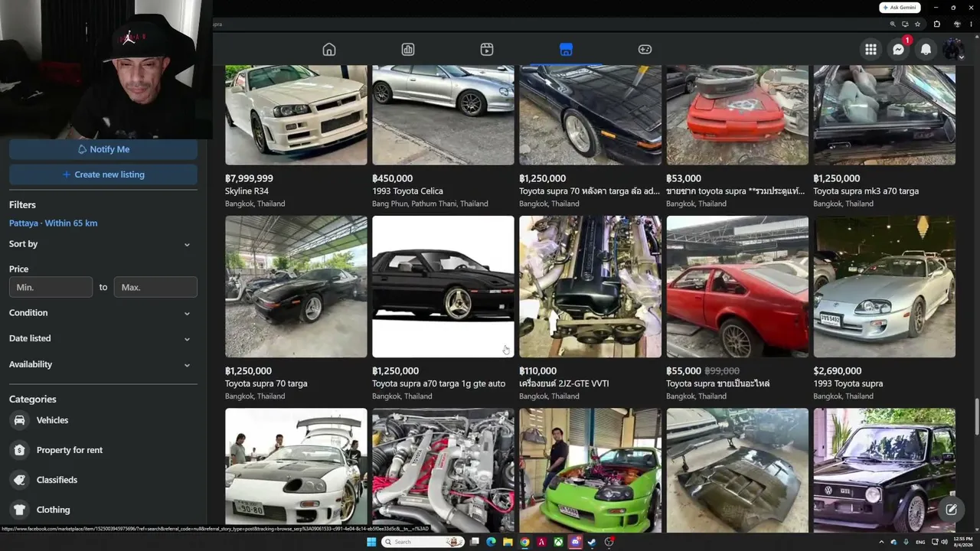980x551 pixels.
Task: Open the silver 1993 Toyota supra photo
Action: tap(884, 286)
